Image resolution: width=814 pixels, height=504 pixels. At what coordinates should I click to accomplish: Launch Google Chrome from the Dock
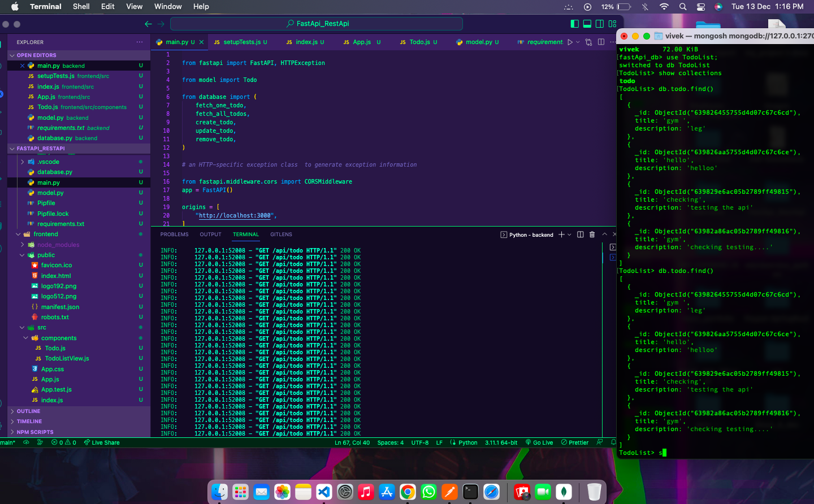(408, 492)
